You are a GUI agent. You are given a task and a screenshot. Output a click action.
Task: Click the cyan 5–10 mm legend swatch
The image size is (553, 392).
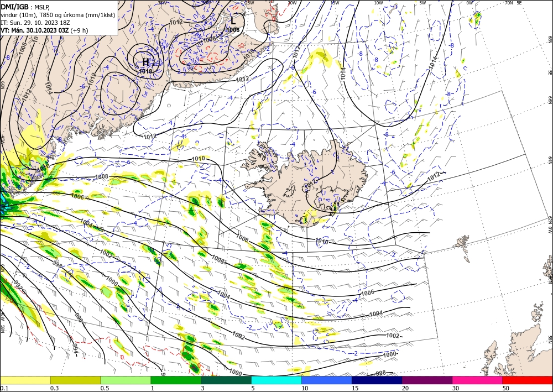276,380
